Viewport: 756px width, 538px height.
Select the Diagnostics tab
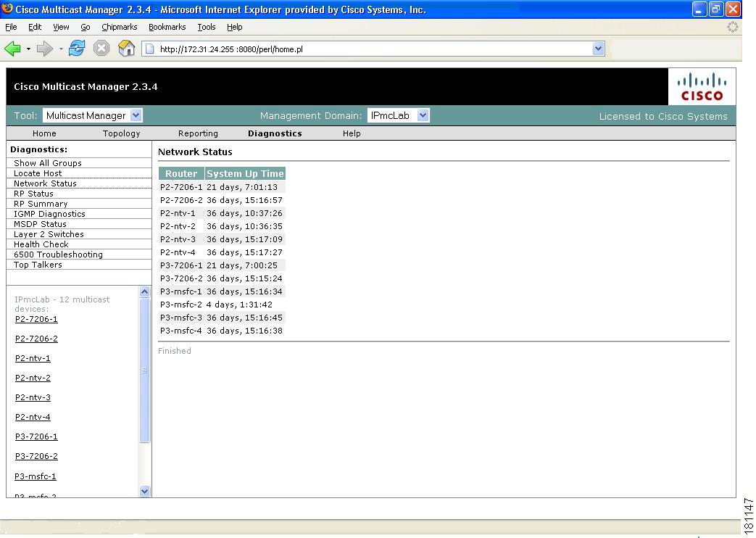click(x=275, y=133)
